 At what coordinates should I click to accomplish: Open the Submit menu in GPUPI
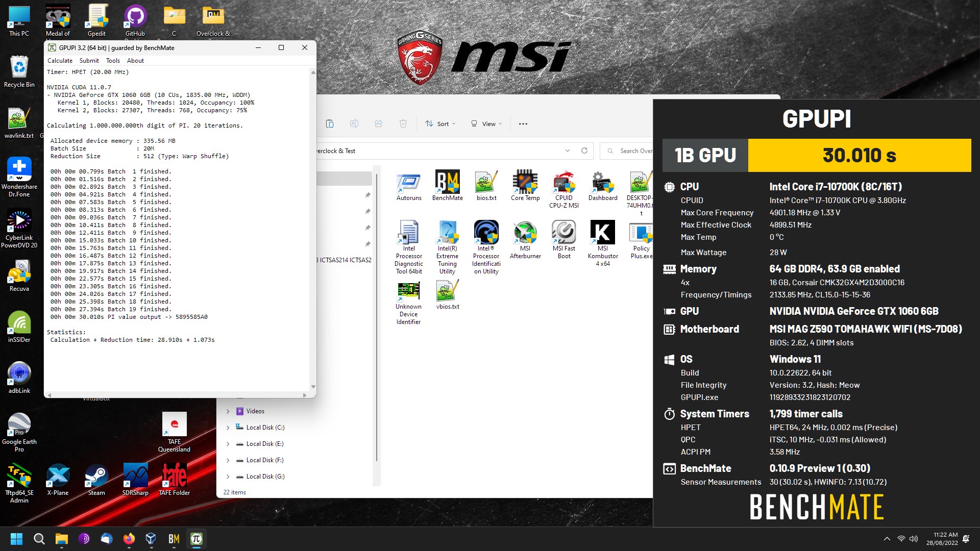tap(89, 60)
